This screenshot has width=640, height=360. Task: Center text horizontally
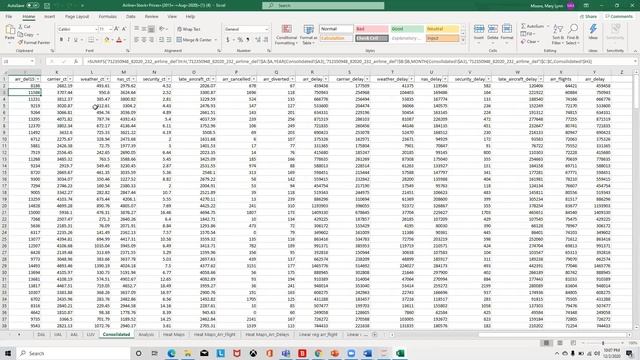pos(144,40)
